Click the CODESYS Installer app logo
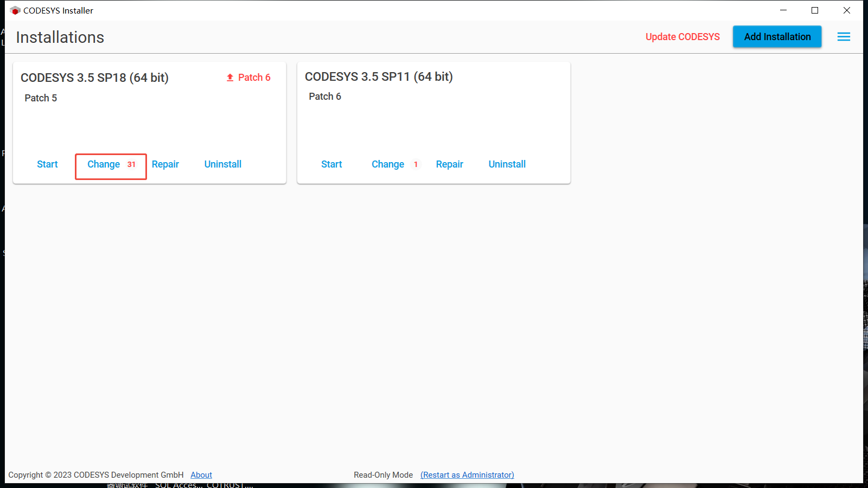Screen dimensions: 868x488 (x=15, y=10)
